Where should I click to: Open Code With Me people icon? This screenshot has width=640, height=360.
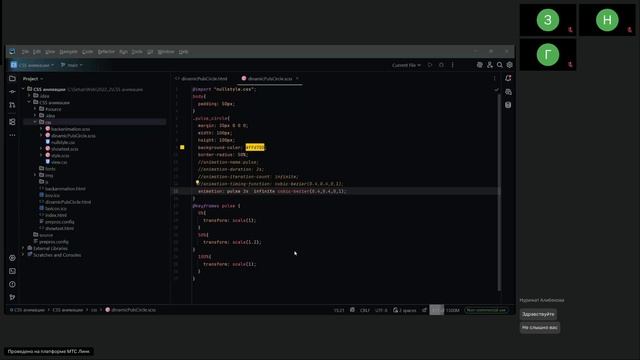pyautogui.click(x=490, y=65)
